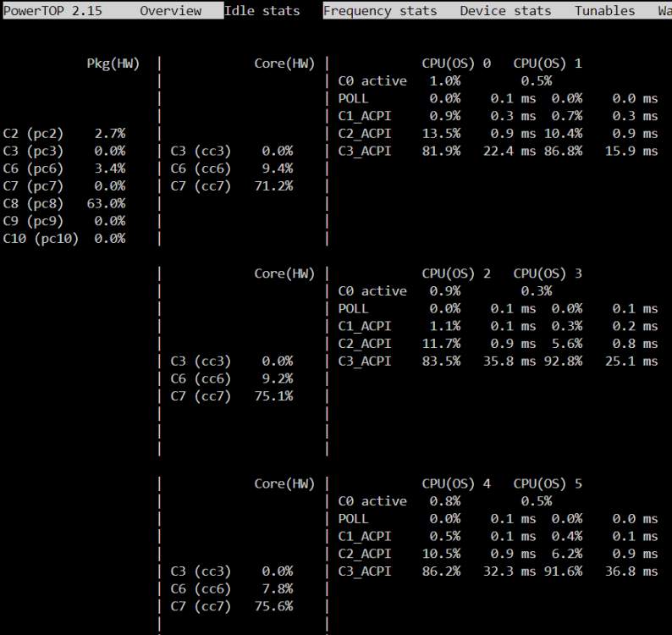Click the 71.2% C7 core value

pyautogui.click(x=274, y=186)
